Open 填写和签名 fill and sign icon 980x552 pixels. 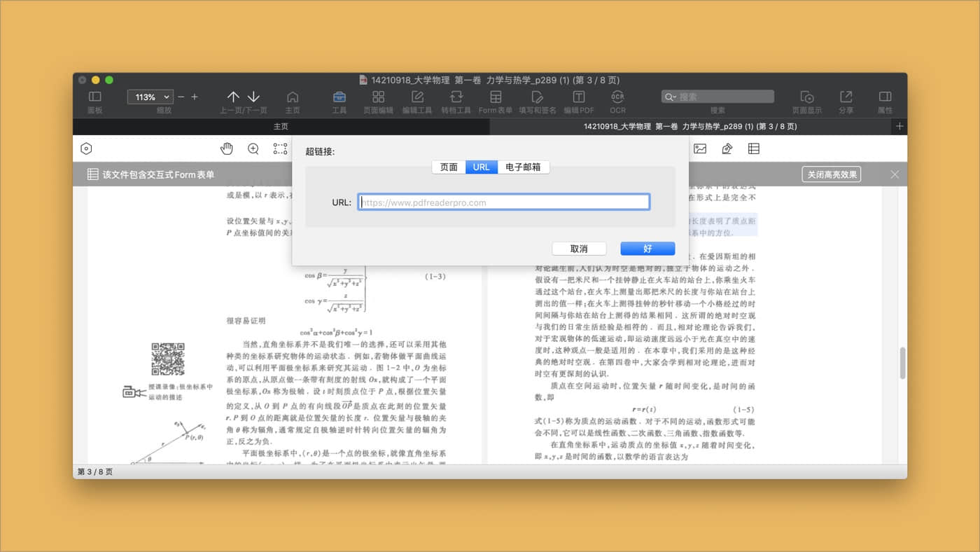[537, 97]
